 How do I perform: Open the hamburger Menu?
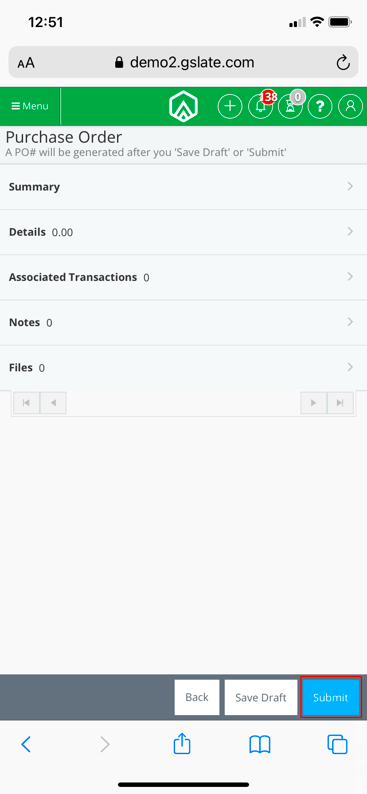click(30, 106)
